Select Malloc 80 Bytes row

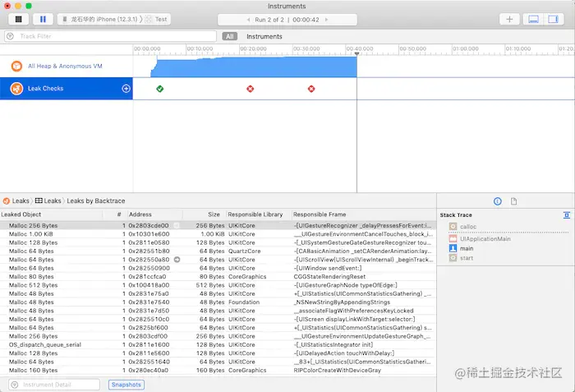tap(218, 276)
